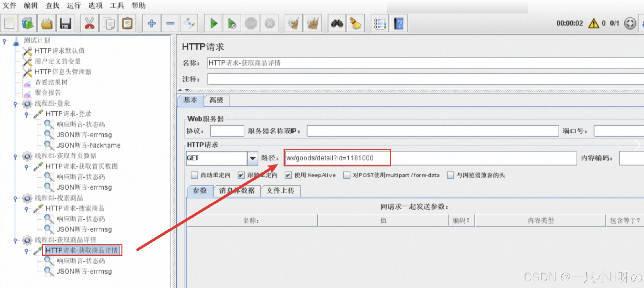Switch to the 高级 tab
Screen dimensions: 644x288
point(216,100)
